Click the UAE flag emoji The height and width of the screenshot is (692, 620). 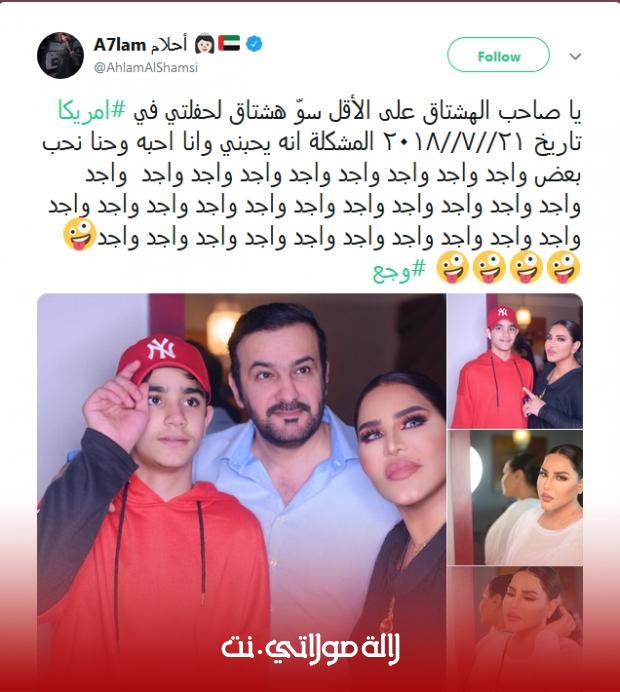tap(229, 43)
